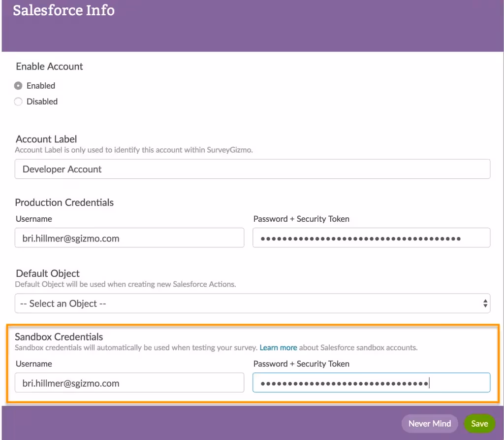Click the Production Credentials heading
Image resolution: width=504 pixels, height=440 pixels.
tap(64, 203)
